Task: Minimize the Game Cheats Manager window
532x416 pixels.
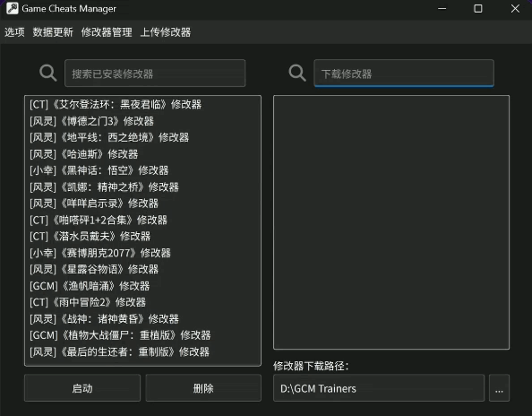Action: 442,8
